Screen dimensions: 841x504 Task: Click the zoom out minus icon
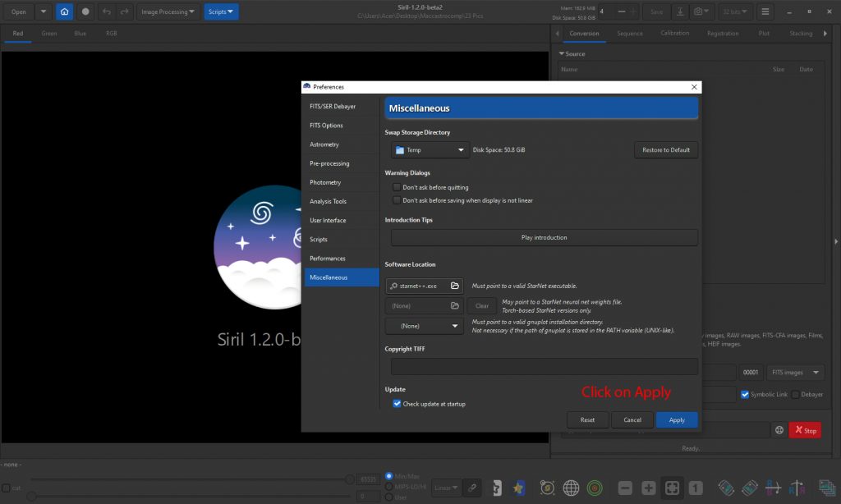(625, 488)
